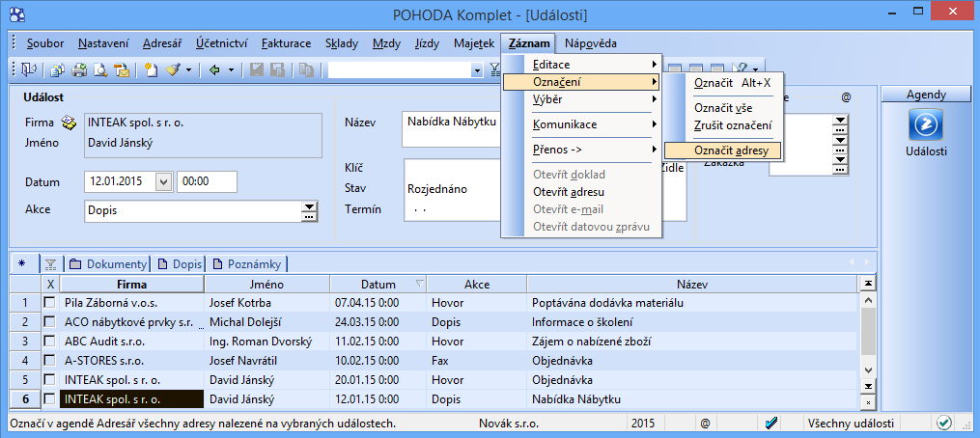980x438 pixels.
Task: Choose Označit vše from submenu
Action: 723,108
